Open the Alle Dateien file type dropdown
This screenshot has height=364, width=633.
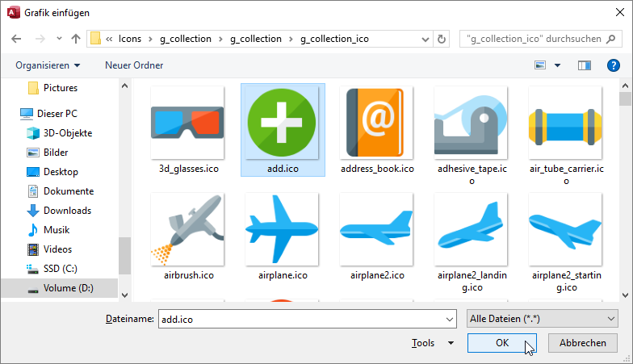[543, 319]
